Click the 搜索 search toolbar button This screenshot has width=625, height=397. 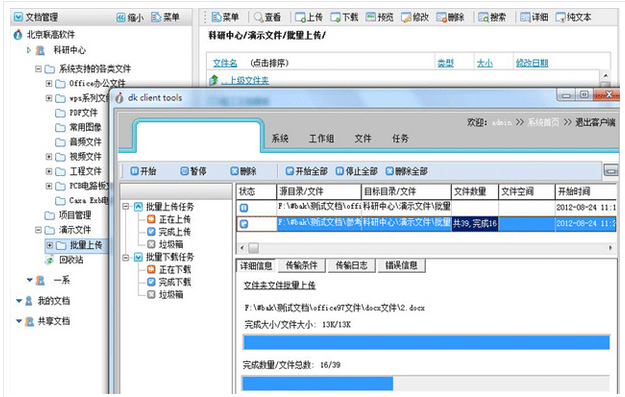point(492,17)
